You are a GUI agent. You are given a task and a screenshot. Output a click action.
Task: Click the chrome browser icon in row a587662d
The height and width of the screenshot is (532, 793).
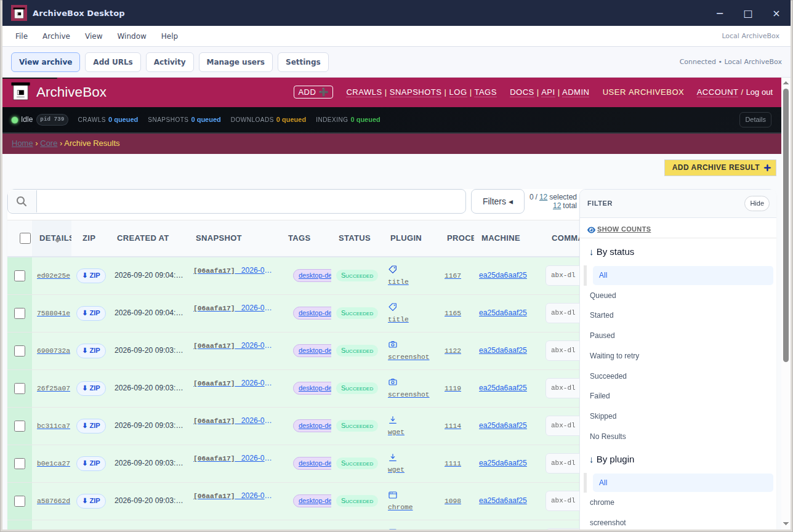393,494
